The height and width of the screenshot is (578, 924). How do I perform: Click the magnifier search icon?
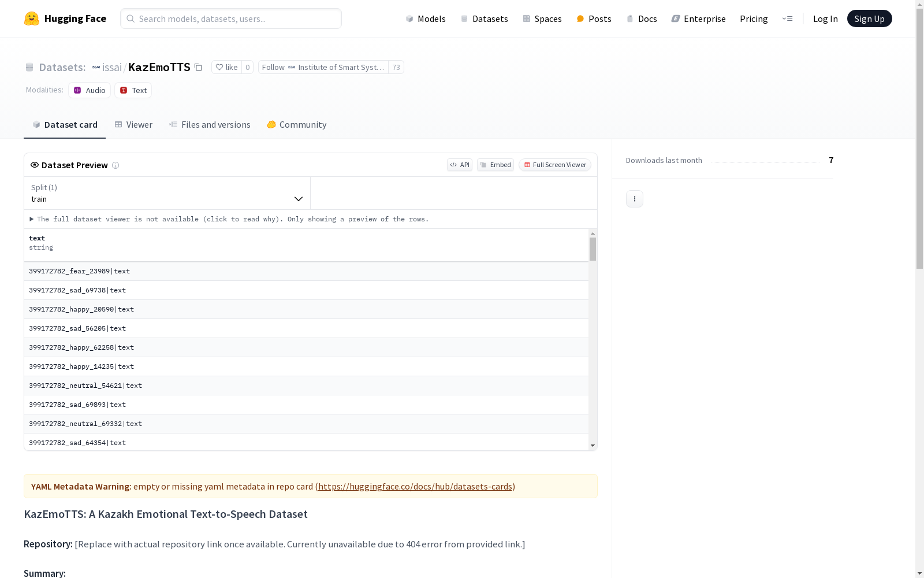point(131,18)
